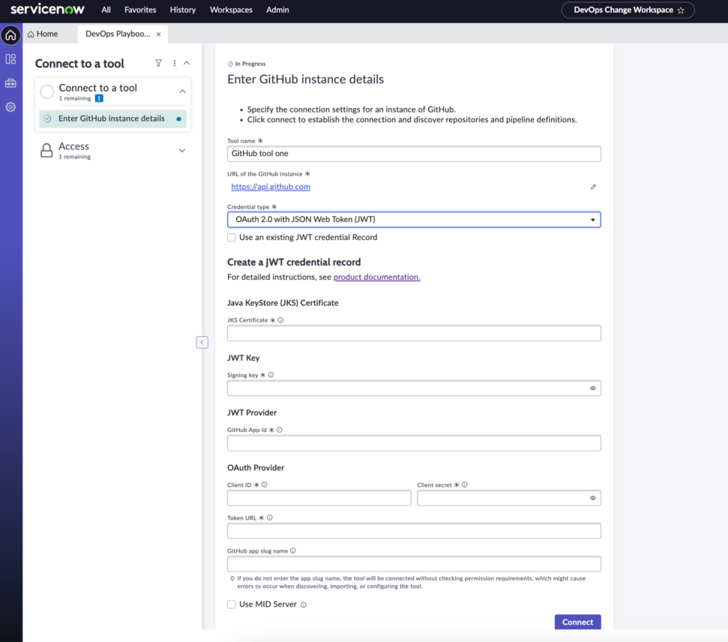This screenshot has height=642, width=728.
Task: Collapse the side panel with arrow button
Action: click(202, 342)
